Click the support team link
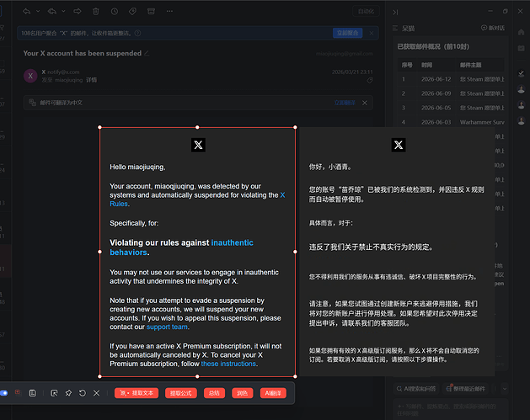 [167, 327]
